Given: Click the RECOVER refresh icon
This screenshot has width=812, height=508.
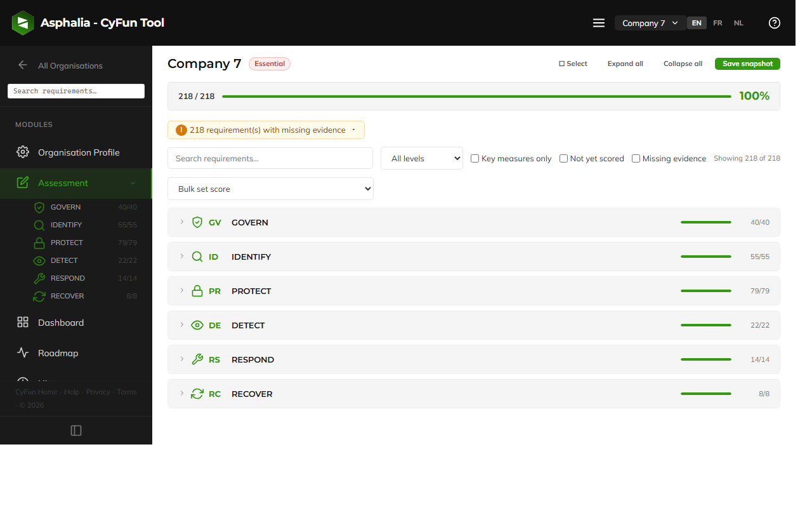Looking at the screenshot, I should pos(38,295).
